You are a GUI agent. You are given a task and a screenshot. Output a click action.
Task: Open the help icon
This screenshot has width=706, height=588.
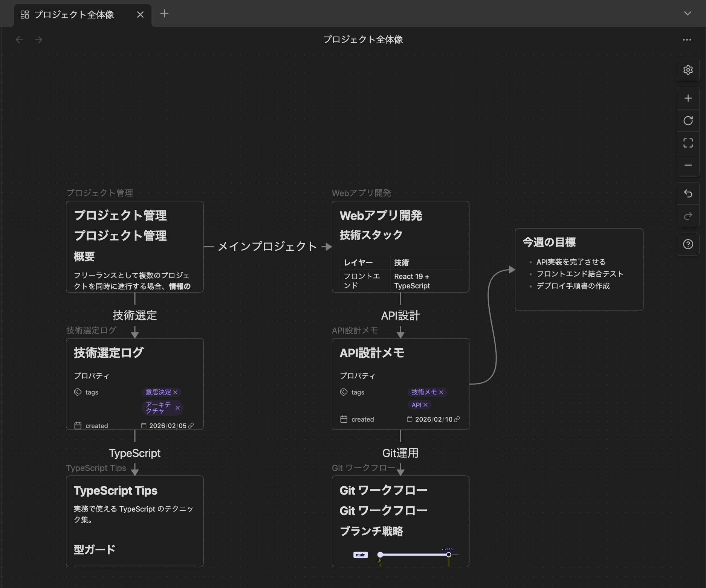pyautogui.click(x=688, y=244)
